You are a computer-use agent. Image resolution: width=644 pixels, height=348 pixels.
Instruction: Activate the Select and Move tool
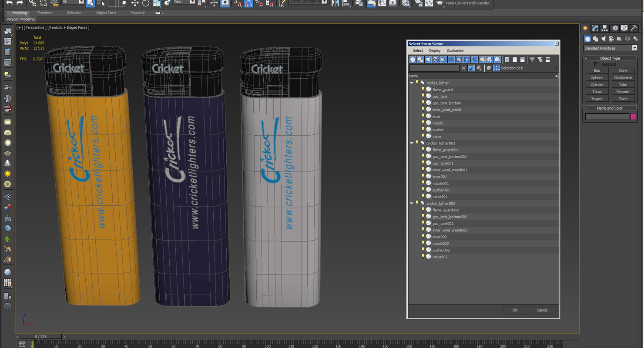coord(135,3)
